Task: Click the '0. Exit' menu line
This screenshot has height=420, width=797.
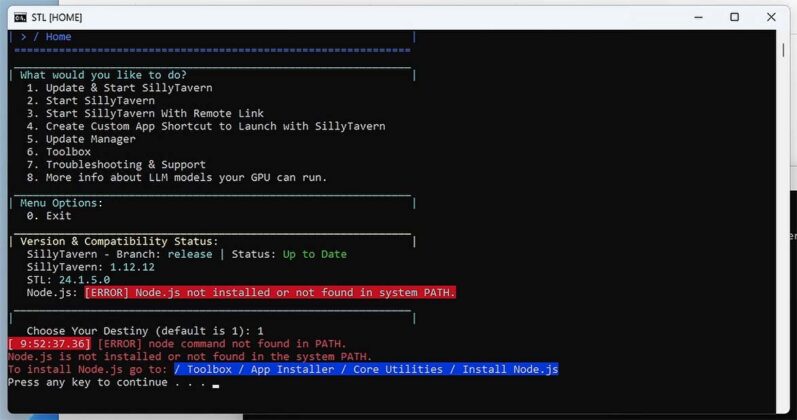Action: coord(49,216)
